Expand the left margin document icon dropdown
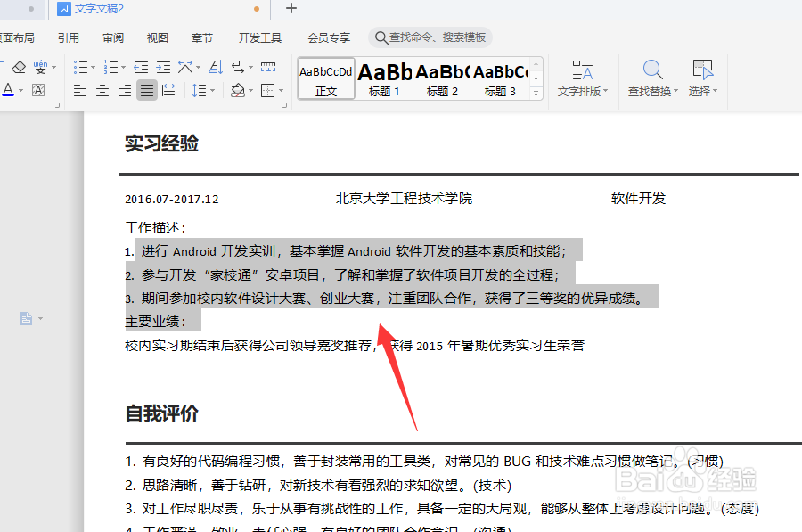This screenshot has width=802, height=532. click(40, 319)
